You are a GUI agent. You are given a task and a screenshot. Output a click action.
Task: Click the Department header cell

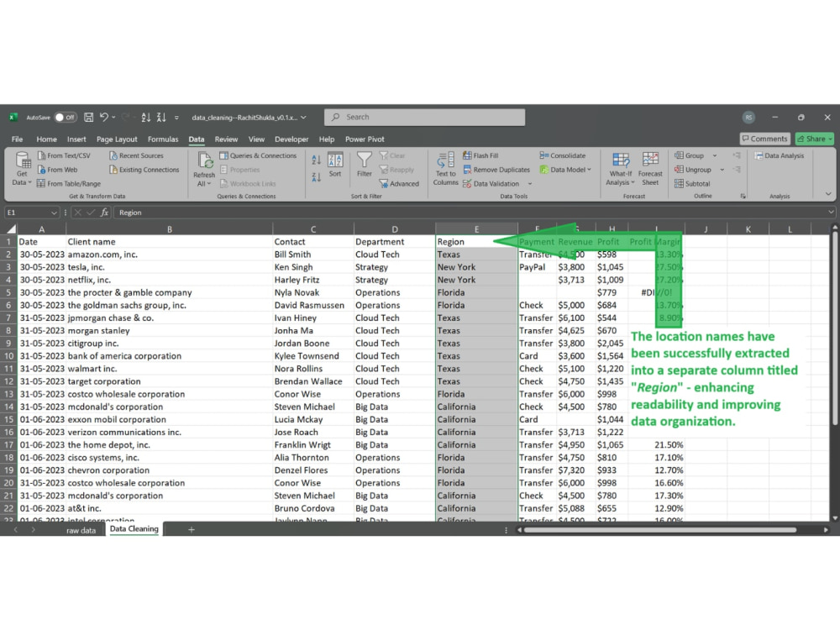395,242
